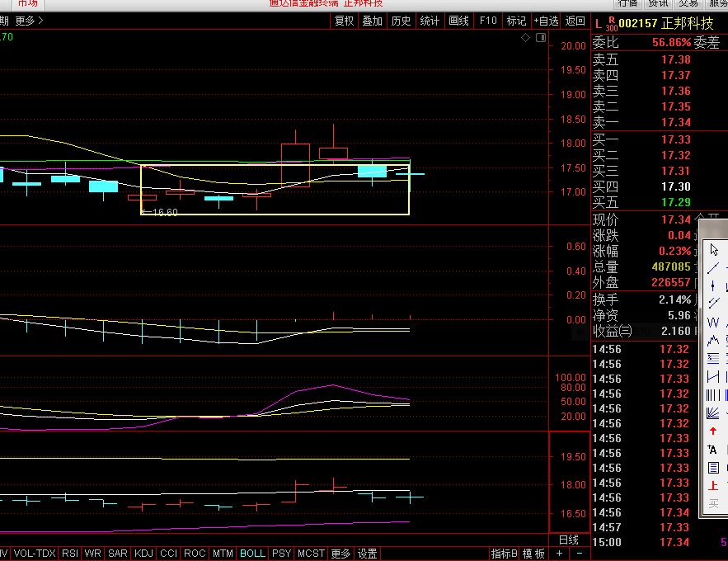This screenshot has height=561, width=728.
Task: Click 指标B indicator group button
Action: [505, 554]
